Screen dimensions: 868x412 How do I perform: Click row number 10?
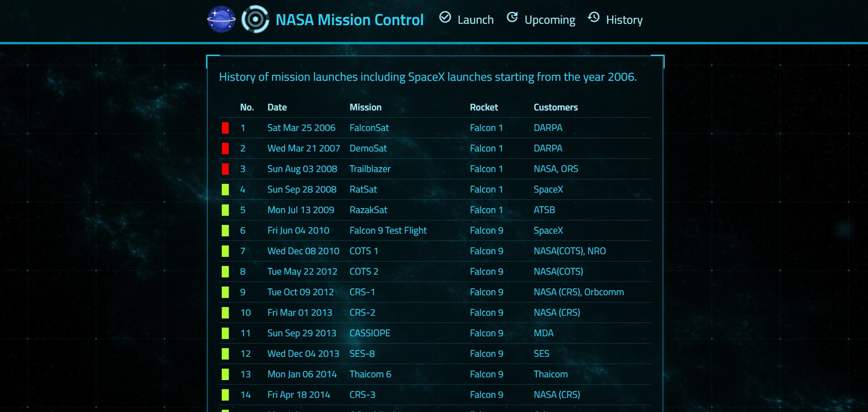click(x=245, y=313)
